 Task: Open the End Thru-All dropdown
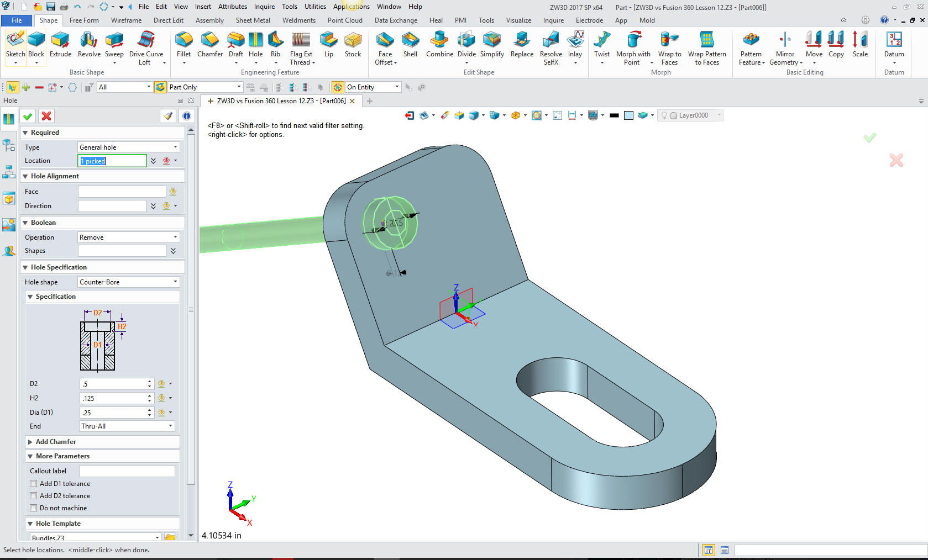pos(127,426)
